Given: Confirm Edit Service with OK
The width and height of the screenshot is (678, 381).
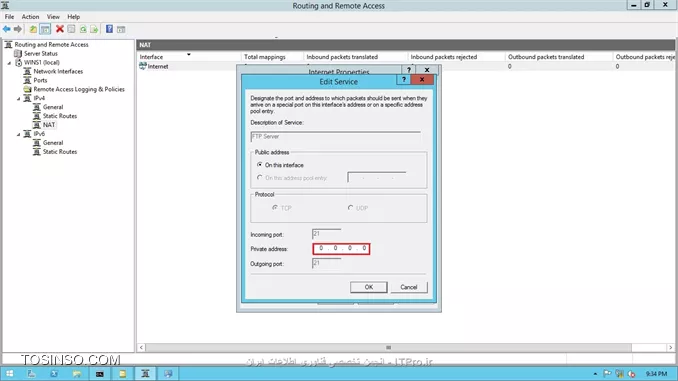Looking at the screenshot, I should [x=368, y=287].
